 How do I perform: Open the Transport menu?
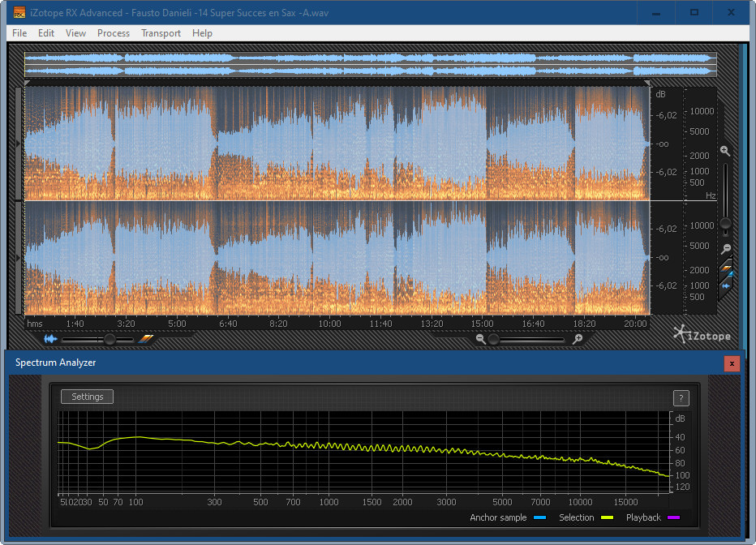161,33
